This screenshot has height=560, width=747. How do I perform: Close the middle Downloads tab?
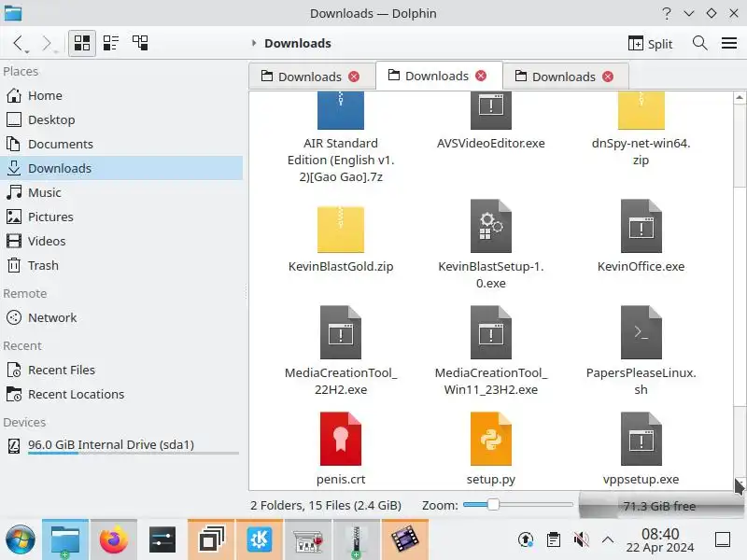click(481, 76)
